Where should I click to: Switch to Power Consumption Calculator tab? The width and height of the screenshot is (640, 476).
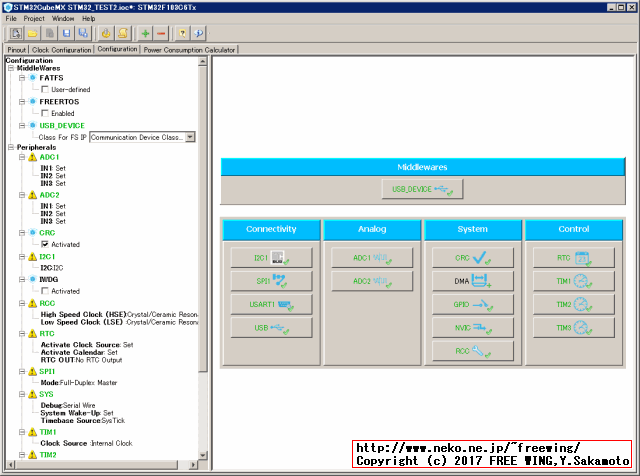tap(189, 50)
